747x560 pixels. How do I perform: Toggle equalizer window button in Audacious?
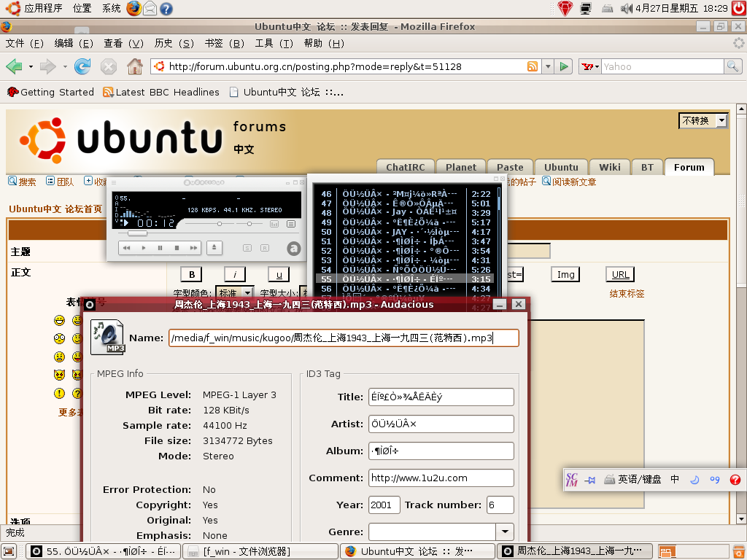(274, 224)
